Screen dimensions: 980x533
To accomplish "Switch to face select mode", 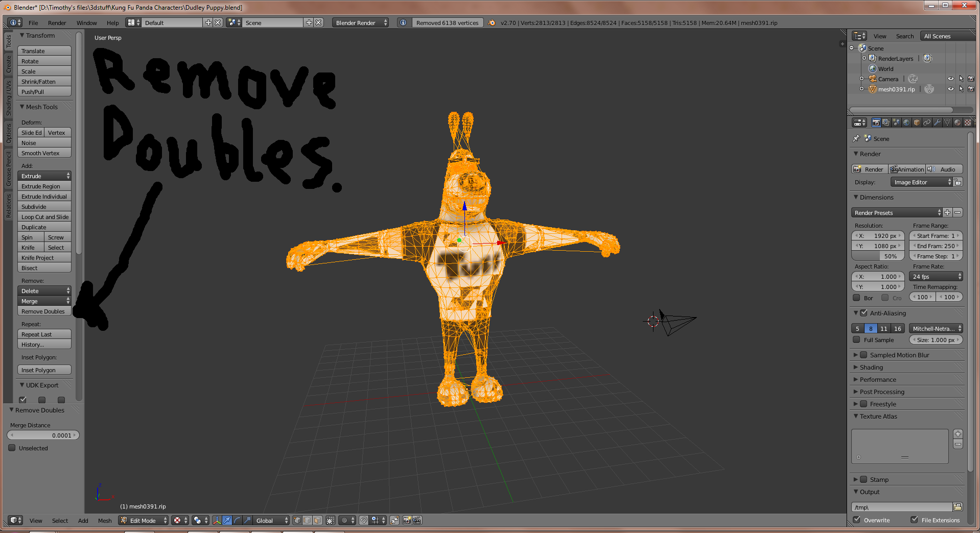I will [317, 520].
